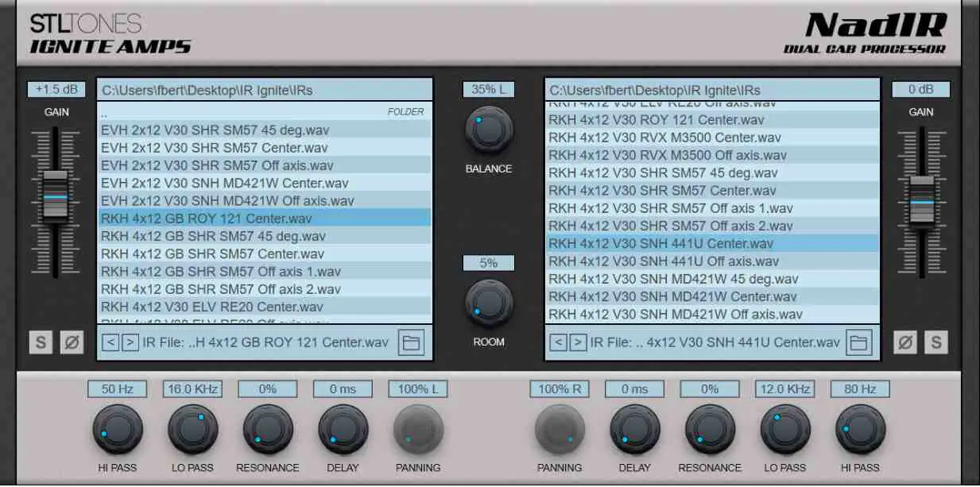Solo the right cabinet channel
This screenshot has width=980, height=487.
936,342
